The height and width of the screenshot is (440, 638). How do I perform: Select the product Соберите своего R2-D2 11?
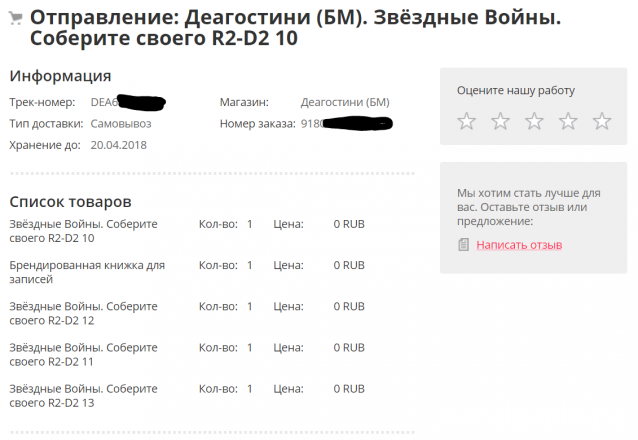click(83, 354)
